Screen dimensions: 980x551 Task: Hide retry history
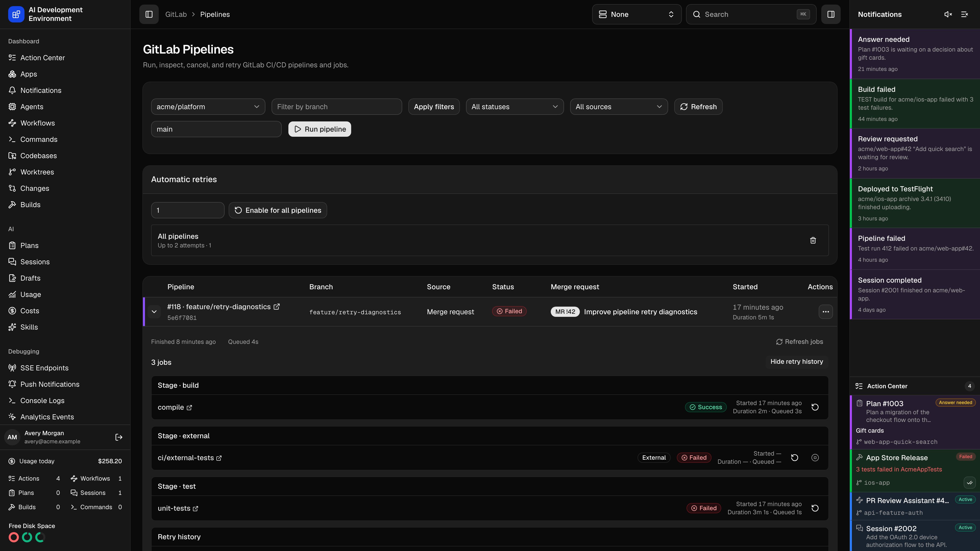pyautogui.click(x=797, y=362)
